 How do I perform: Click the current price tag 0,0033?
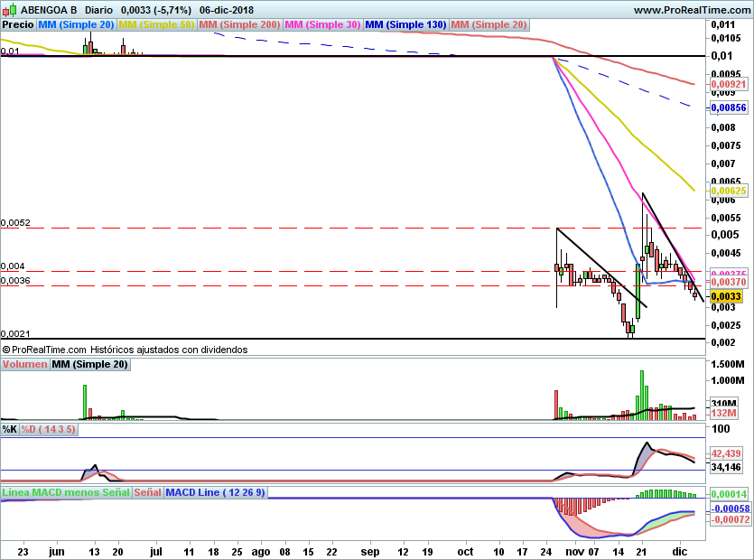coord(727,296)
